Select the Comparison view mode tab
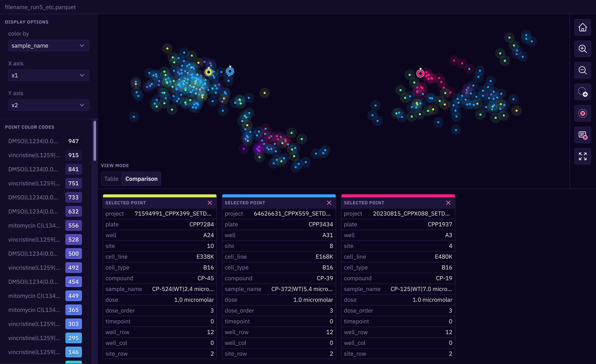The width and height of the screenshot is (596, 364). point(141,179)
